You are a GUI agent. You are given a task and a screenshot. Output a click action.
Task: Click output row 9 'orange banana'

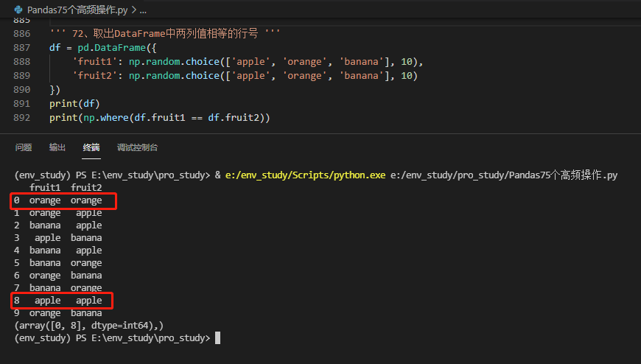click(57, 313)
